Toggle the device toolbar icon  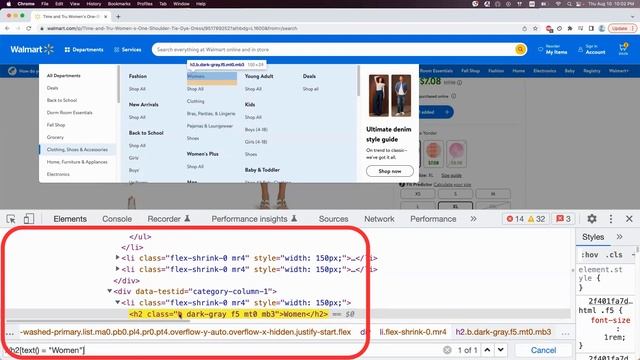click(x=29, y=219)
